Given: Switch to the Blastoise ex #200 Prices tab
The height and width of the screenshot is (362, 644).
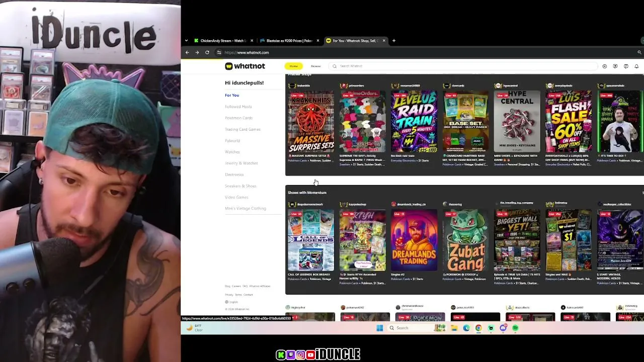Looking at the screenshot, I should (x=289, y=41).
